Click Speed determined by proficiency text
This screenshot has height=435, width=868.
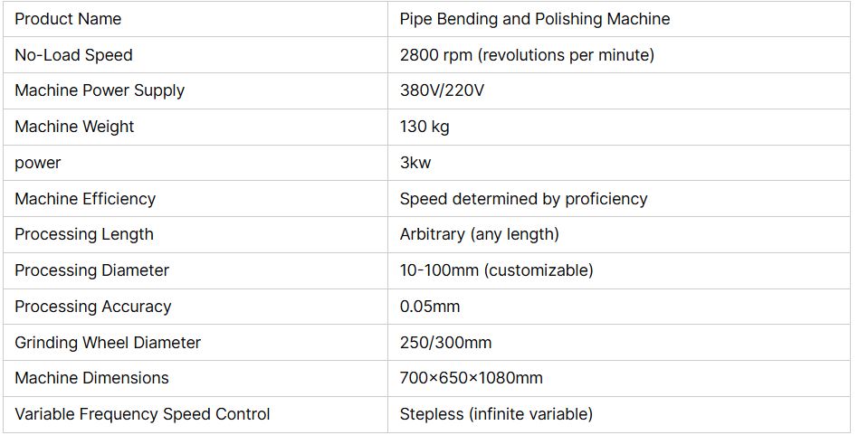tap(523, 199)
